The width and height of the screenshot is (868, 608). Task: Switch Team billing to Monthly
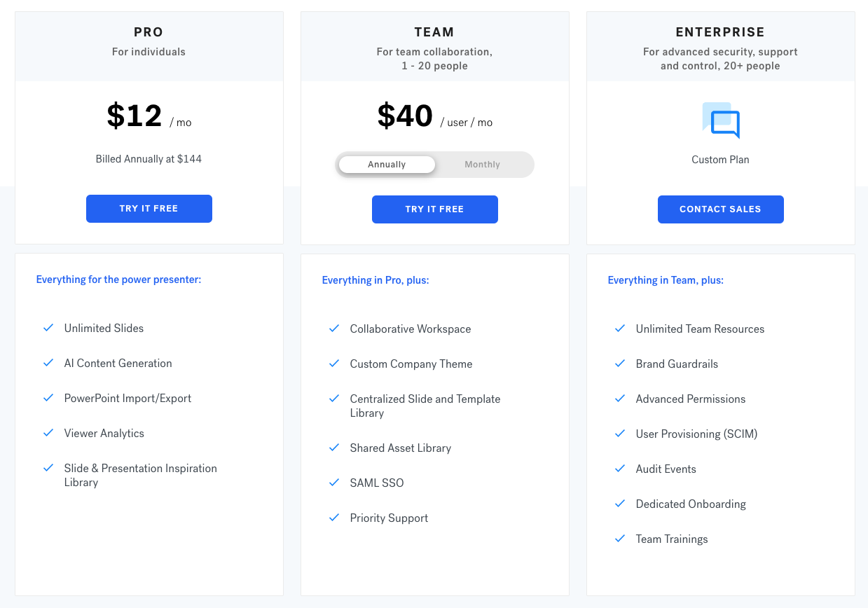pos(482,165)
